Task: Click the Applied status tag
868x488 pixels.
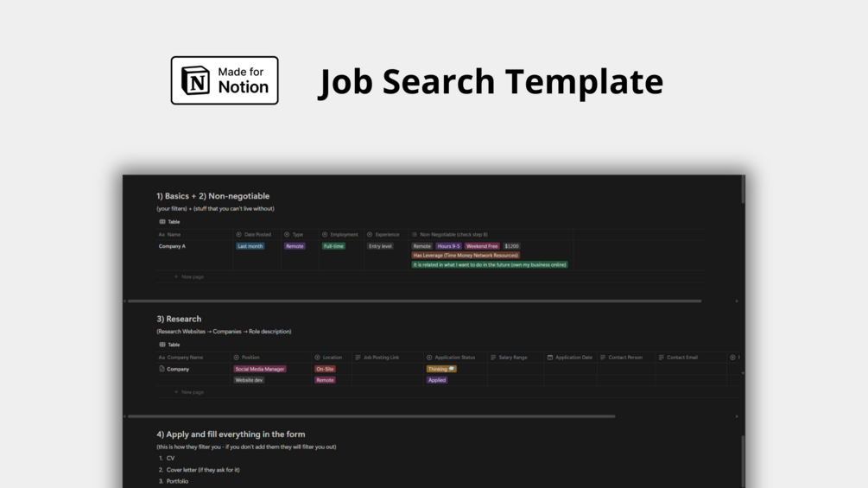Action: click(437, 380)
